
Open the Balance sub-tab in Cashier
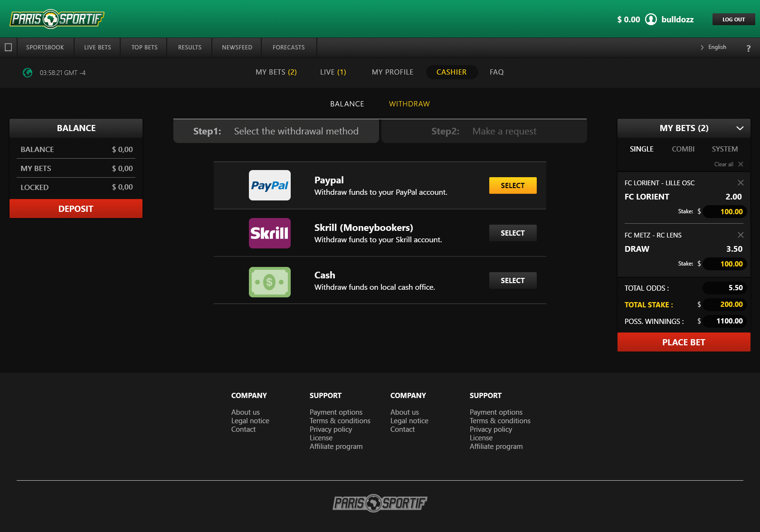(347, 104)
